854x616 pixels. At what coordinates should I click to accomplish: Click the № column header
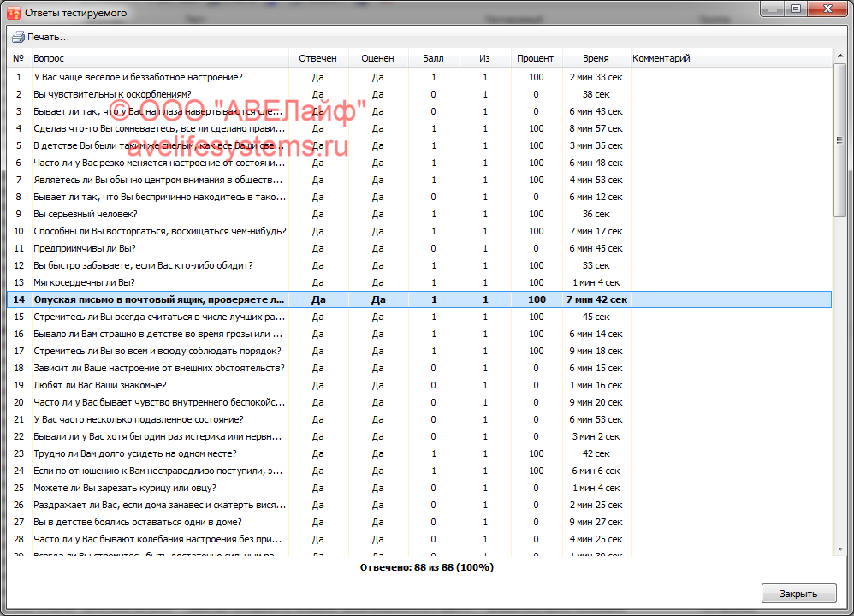click(x=18, y=58)
